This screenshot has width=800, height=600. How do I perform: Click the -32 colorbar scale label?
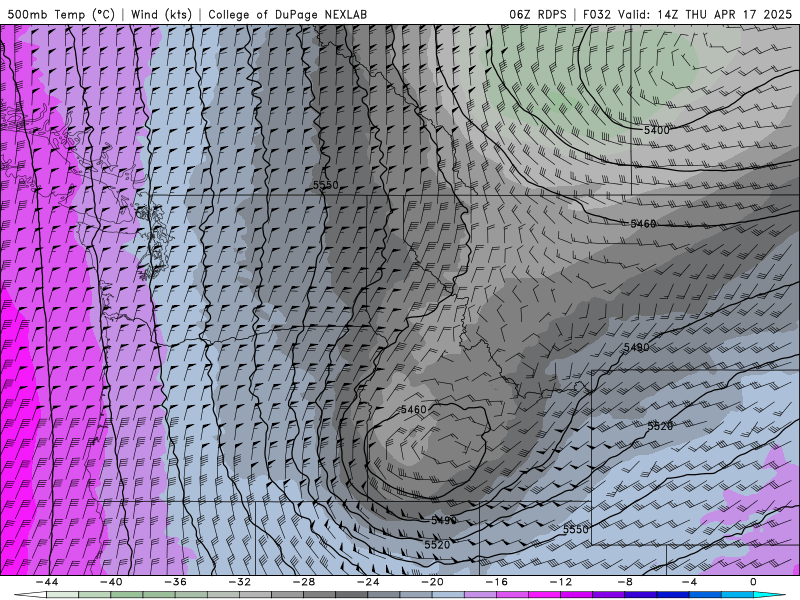(x=239, y=582)
